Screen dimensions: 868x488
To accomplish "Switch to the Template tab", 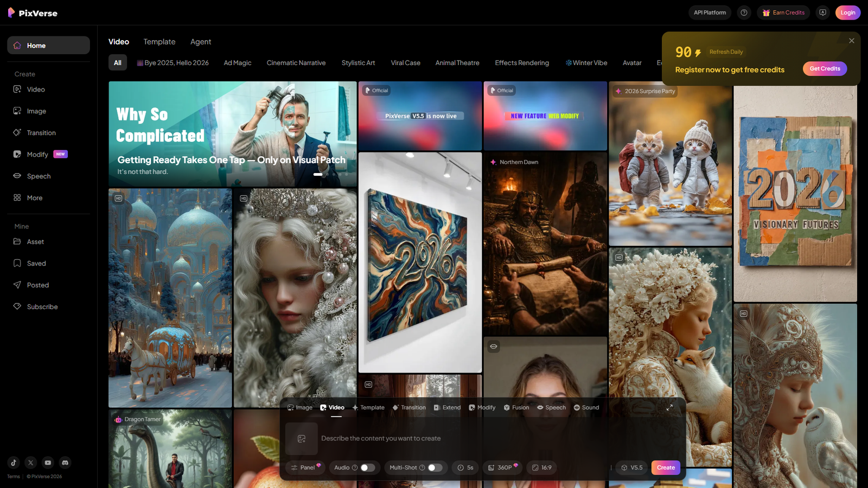I will tap(159, 42).
